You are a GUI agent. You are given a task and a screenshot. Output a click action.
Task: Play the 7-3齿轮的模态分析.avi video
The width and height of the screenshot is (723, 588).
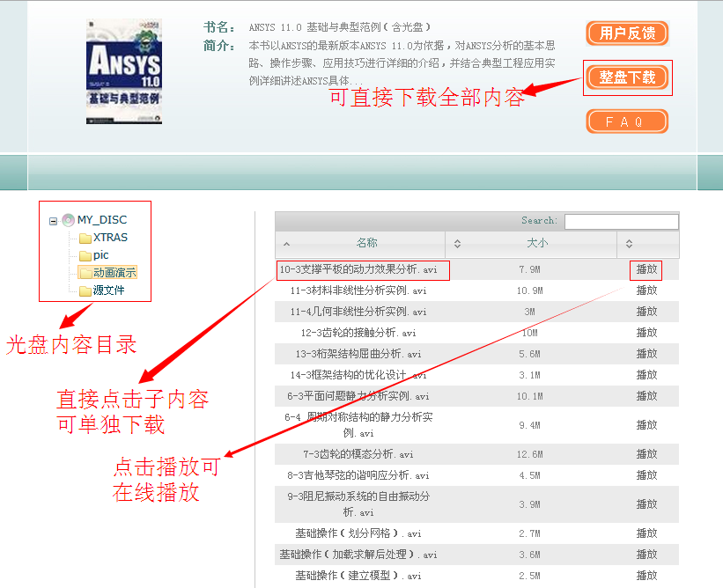pyautogui.click(x=646, y=454)
